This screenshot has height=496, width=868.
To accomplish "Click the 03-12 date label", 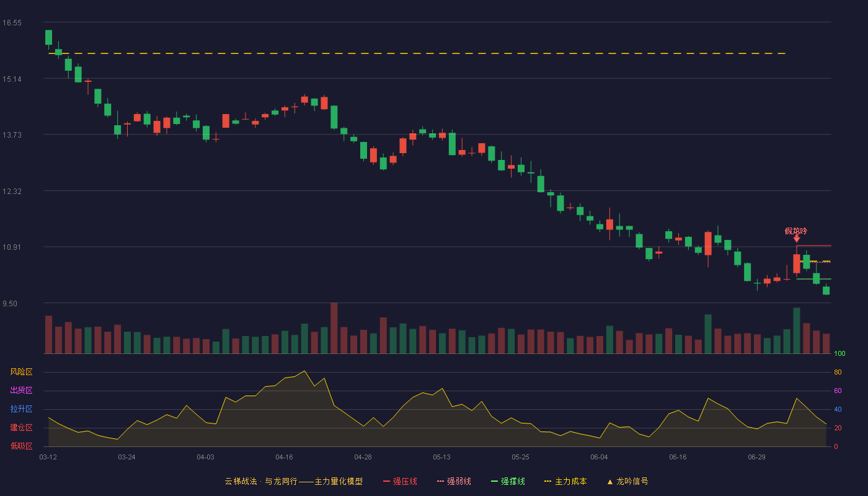I will tap(48, 457).
